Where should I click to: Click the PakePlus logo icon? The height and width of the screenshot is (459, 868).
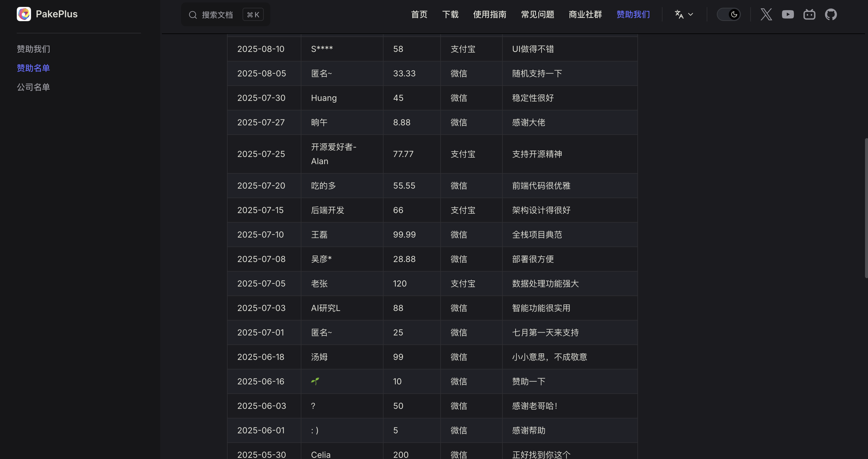[24, 14]
